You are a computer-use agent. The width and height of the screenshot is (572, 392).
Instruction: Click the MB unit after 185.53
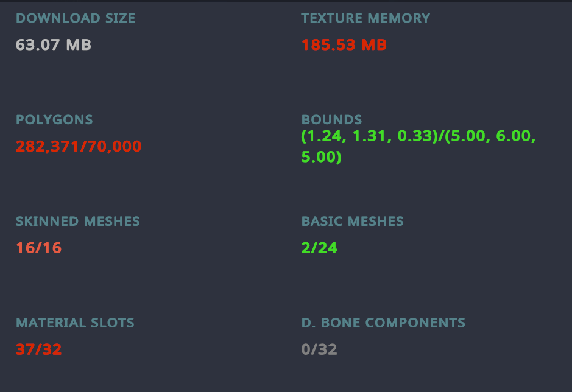374,45
